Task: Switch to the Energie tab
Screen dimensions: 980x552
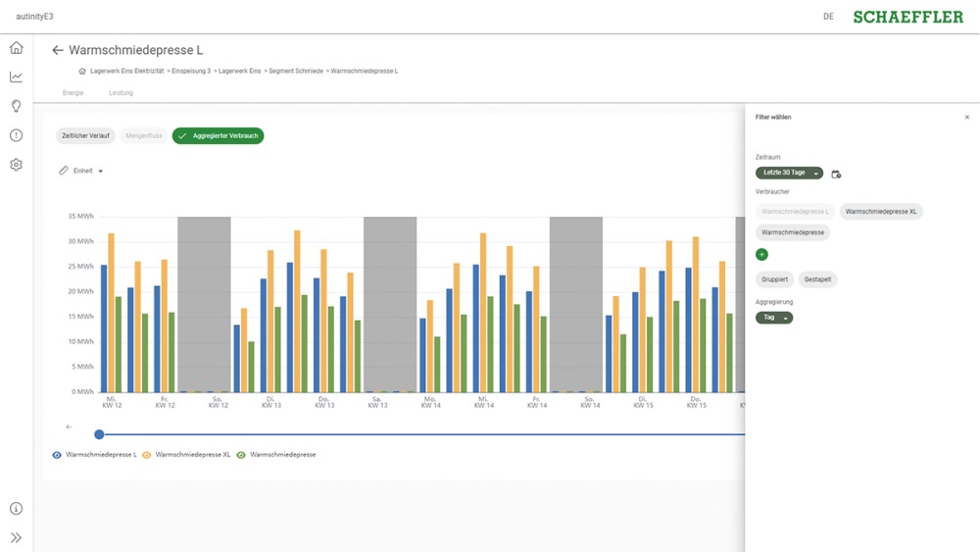Action: [73, 93]
